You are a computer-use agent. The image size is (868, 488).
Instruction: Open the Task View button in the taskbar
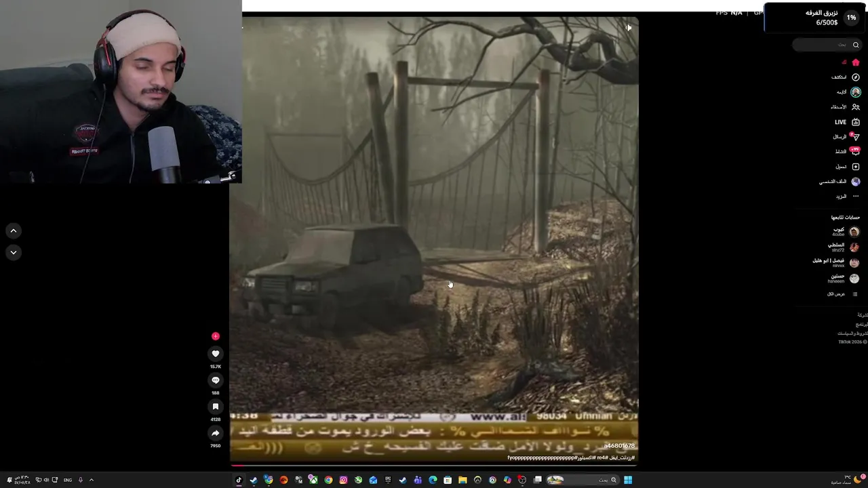[x=537, y=480]
